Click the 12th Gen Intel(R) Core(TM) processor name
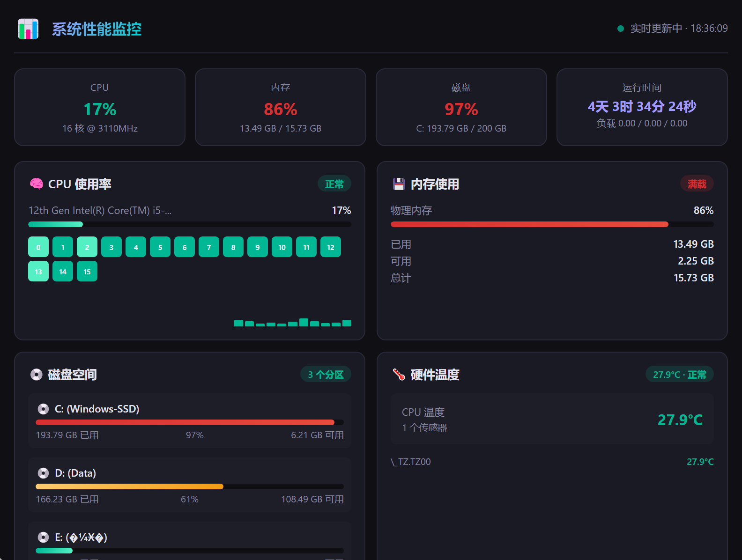Viewport: 742px width, 560px height. 100,211
